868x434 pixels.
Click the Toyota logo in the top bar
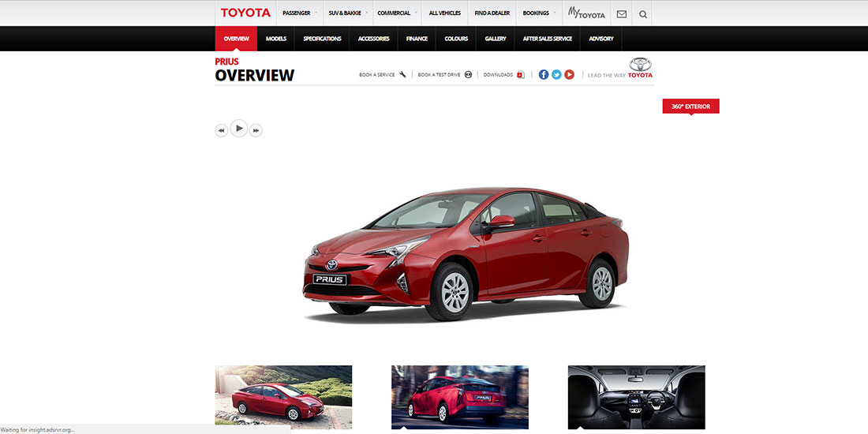(x=245, y=13)
